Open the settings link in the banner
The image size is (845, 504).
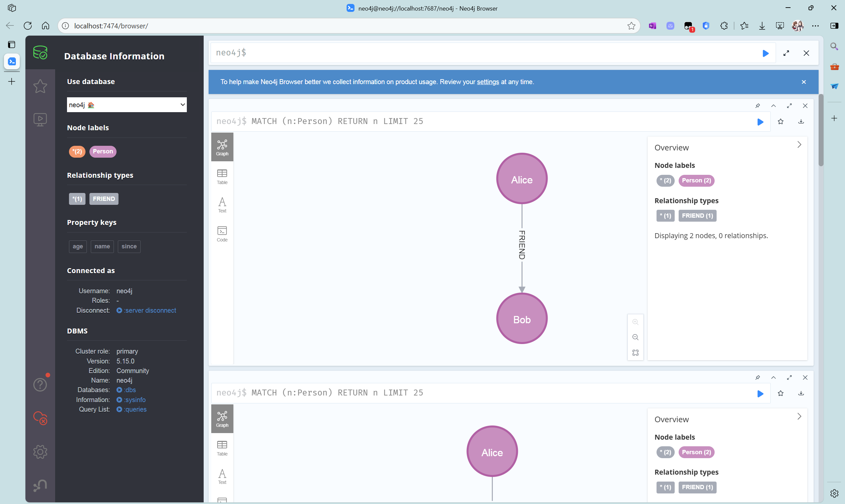pos(488,82)
